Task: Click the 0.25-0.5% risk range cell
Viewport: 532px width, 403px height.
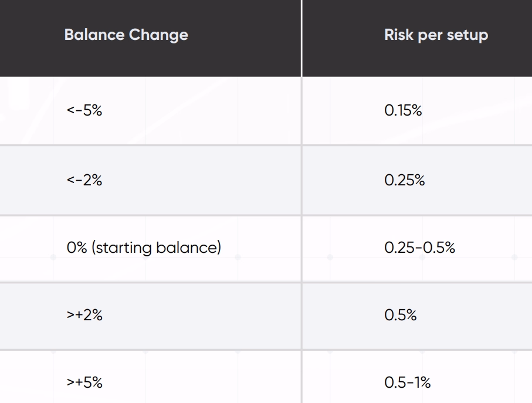Action: coord(419,248)
